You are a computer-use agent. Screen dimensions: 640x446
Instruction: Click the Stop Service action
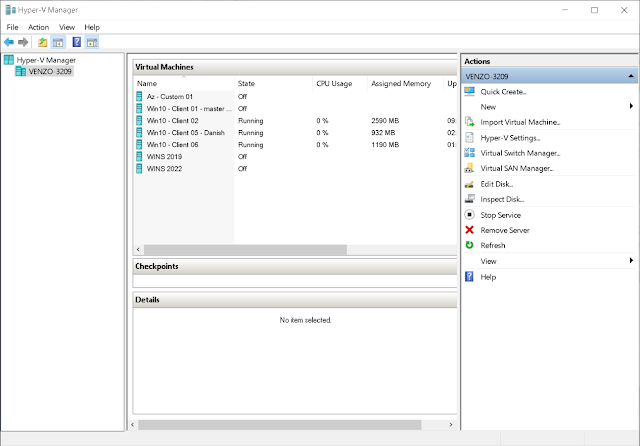[x=500, y=215]
